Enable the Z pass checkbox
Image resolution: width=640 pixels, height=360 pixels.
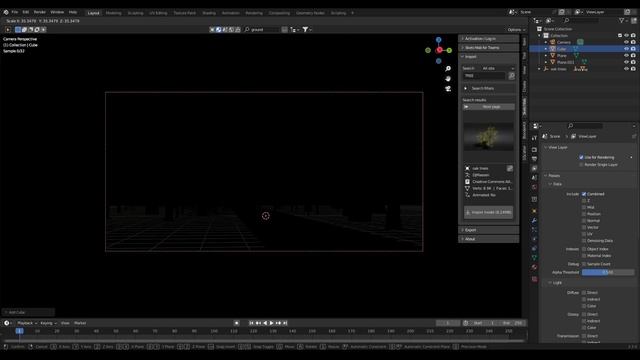[584, 200]
